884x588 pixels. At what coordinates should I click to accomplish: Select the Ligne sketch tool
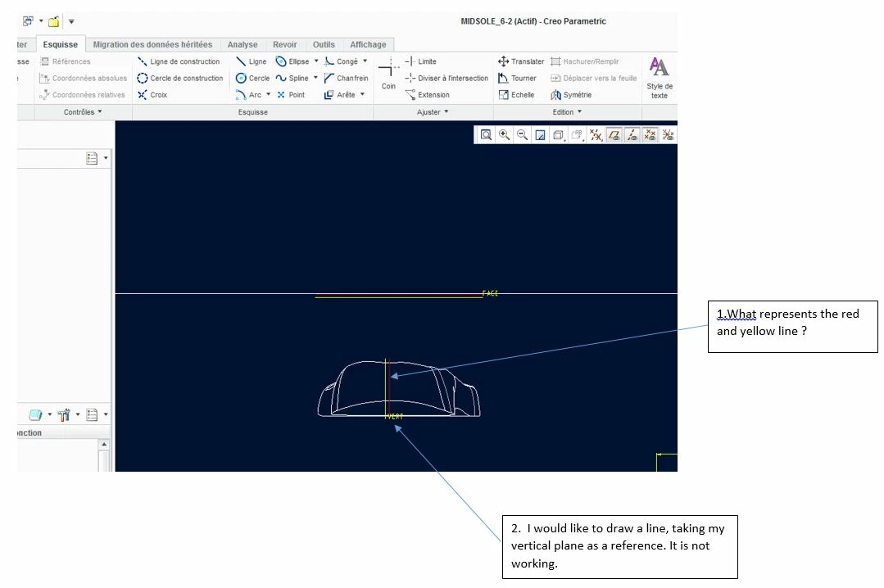tap(251, 61)
